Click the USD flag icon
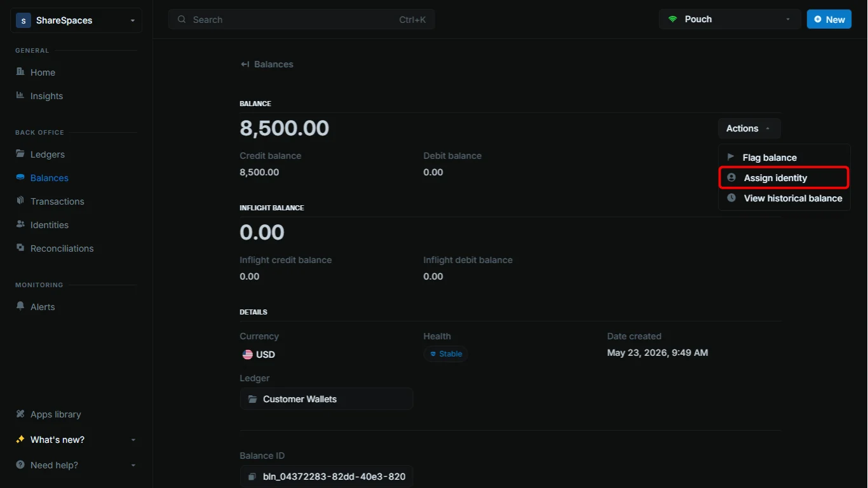This screenshot has width=868, height=488. coord(248,355)
